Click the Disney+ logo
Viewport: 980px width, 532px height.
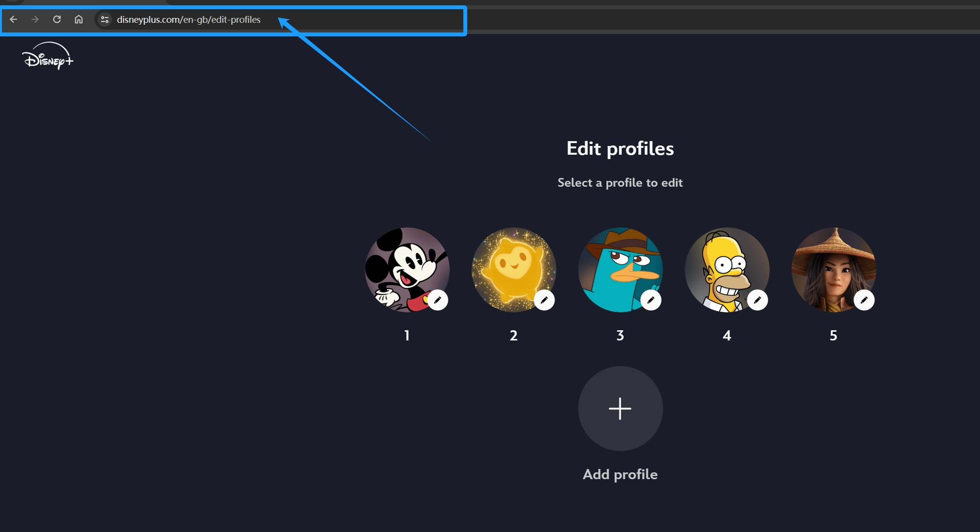[x=48, y=56]
